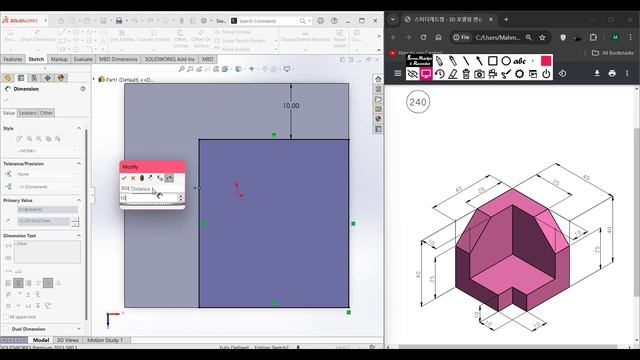
Task: Open the MBD Dimensions ribbon tab
Action: tap(118, 59)
